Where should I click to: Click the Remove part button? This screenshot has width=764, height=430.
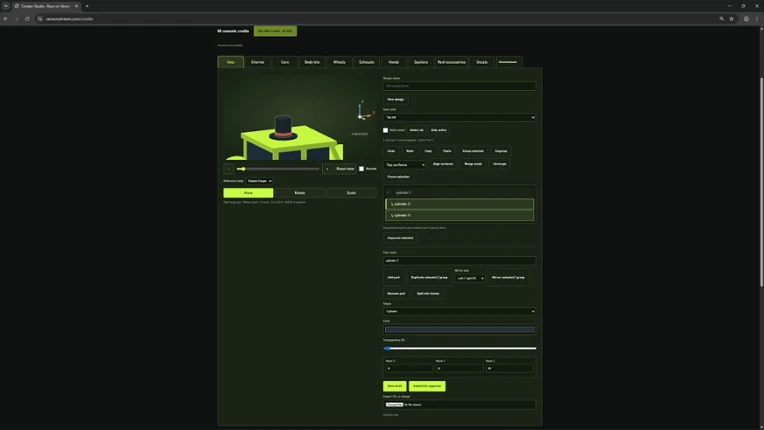(396, 294)
